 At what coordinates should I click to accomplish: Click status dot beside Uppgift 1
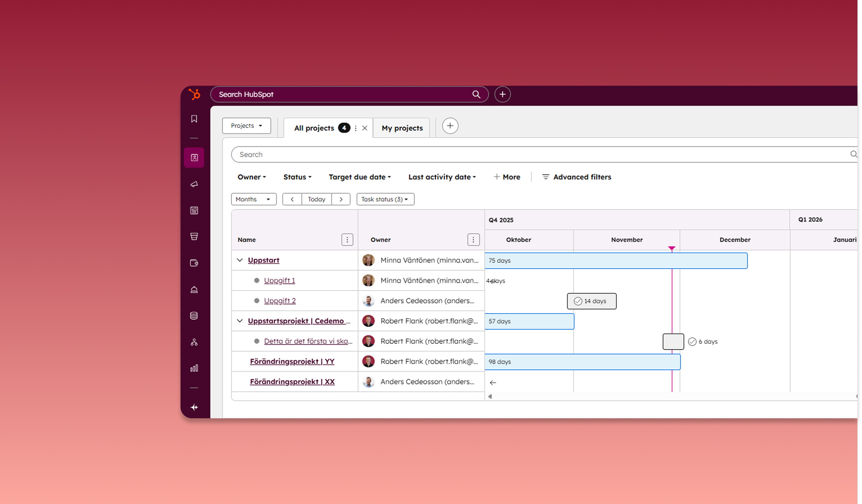pyautogui.click(x=257, y=280)
